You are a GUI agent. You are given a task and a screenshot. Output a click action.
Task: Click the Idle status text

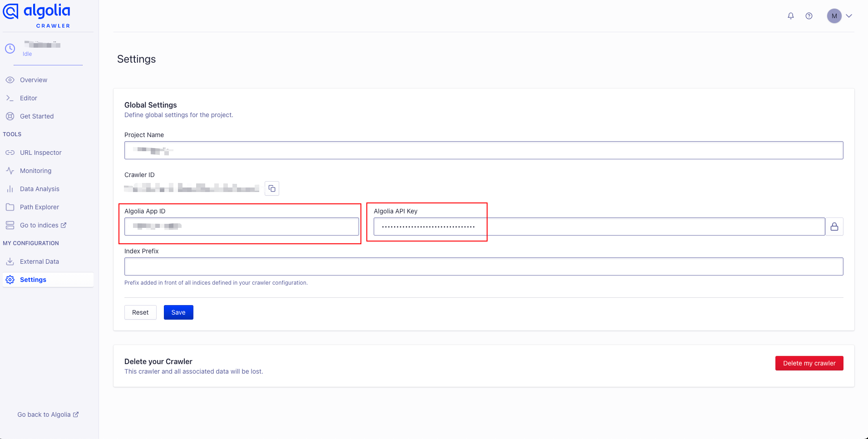point(27,54)
